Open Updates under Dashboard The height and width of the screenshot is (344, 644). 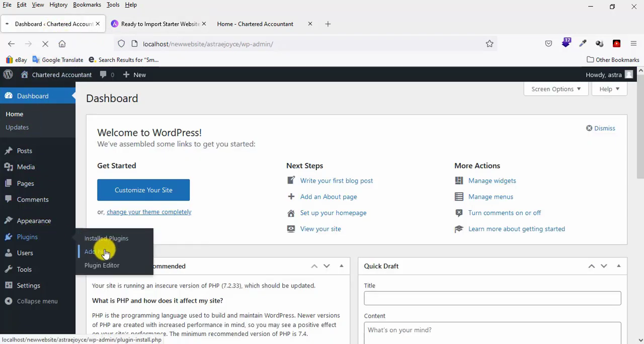click(17, 127)
